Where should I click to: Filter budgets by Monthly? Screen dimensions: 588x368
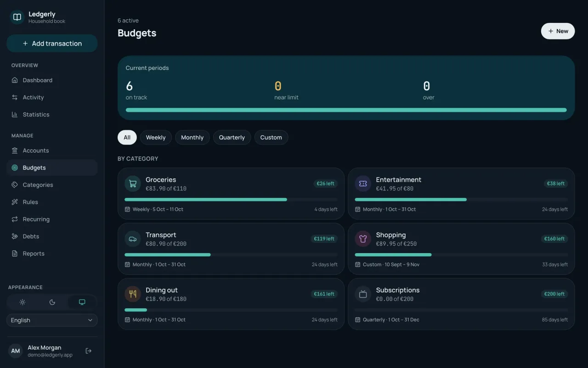[192, 138]
